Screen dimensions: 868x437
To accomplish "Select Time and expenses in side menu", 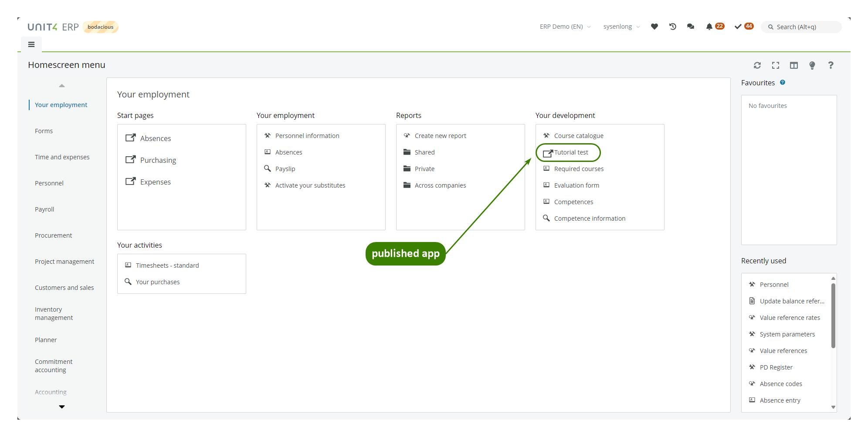I will click(62, 157).
